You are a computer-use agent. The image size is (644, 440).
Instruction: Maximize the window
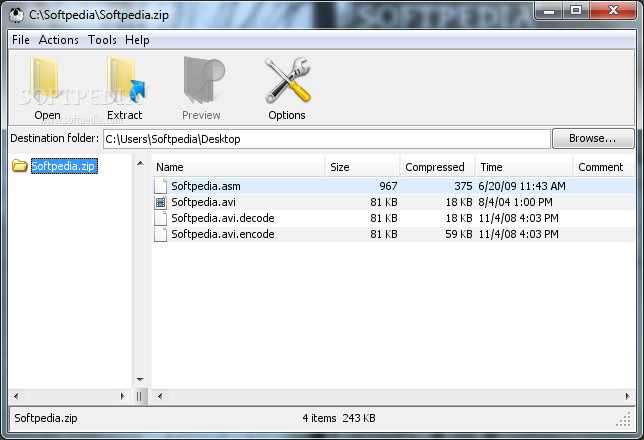pyautogui.click(x=576, y=11)
